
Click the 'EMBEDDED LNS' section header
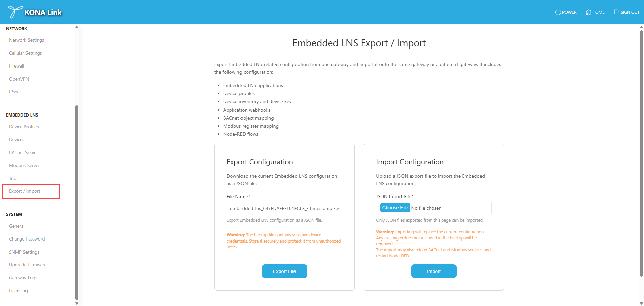[x=22, y=115]
